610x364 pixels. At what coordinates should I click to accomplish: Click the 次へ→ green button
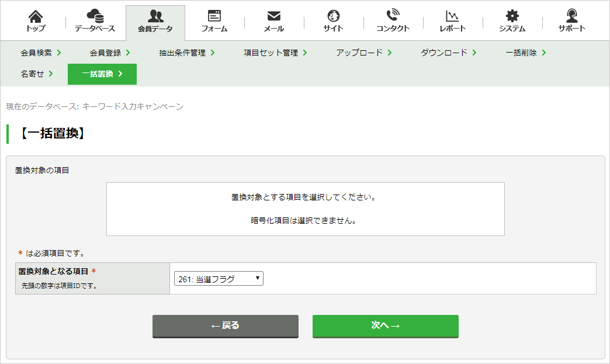tap(385, 326)
